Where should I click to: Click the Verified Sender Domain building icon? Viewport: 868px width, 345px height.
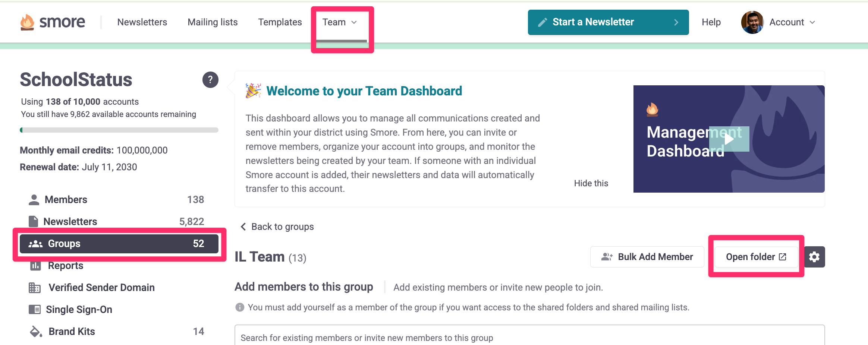point(35,288)
